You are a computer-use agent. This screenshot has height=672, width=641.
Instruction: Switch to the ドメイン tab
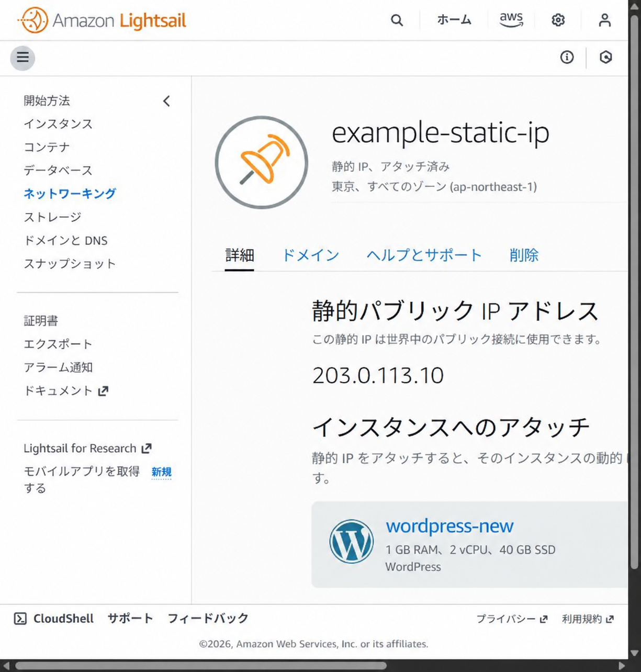[x=311, y=255]
